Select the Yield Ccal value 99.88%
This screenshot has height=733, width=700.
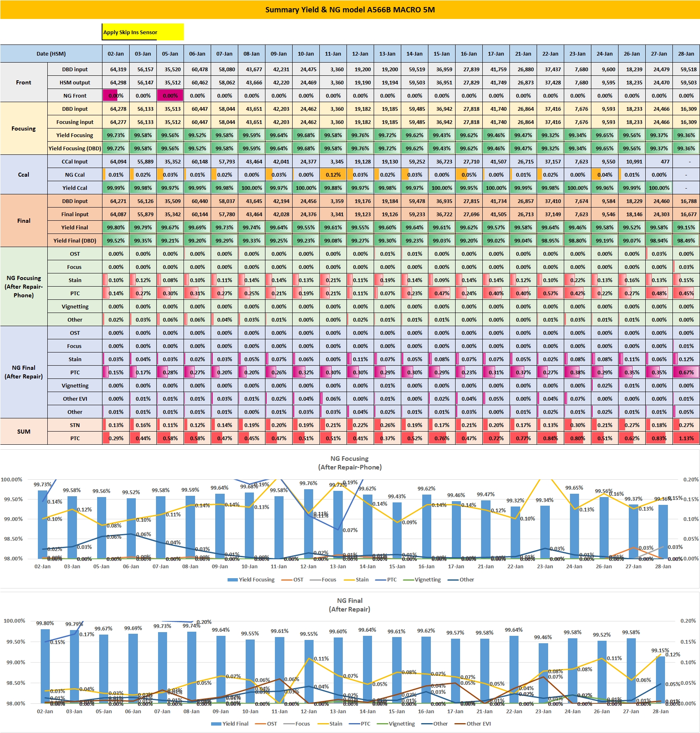click(x=333, y=188)
